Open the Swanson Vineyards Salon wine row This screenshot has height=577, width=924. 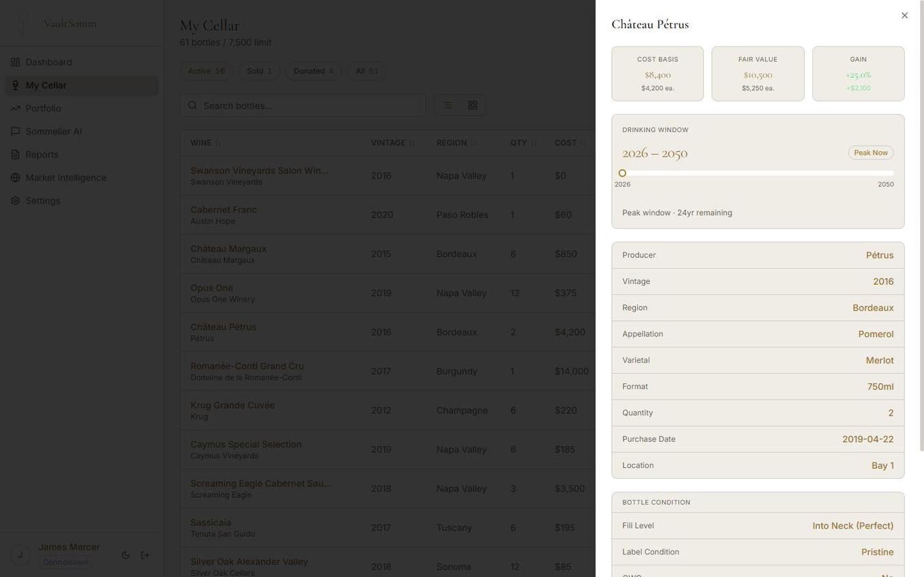pos(388,176)
